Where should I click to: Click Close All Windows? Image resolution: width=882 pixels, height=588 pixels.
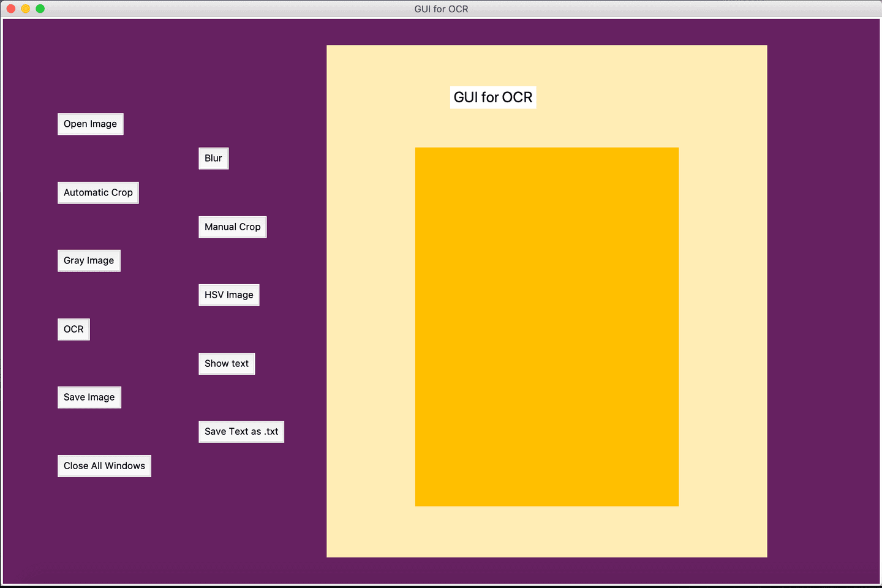click(x=104, y=466)
